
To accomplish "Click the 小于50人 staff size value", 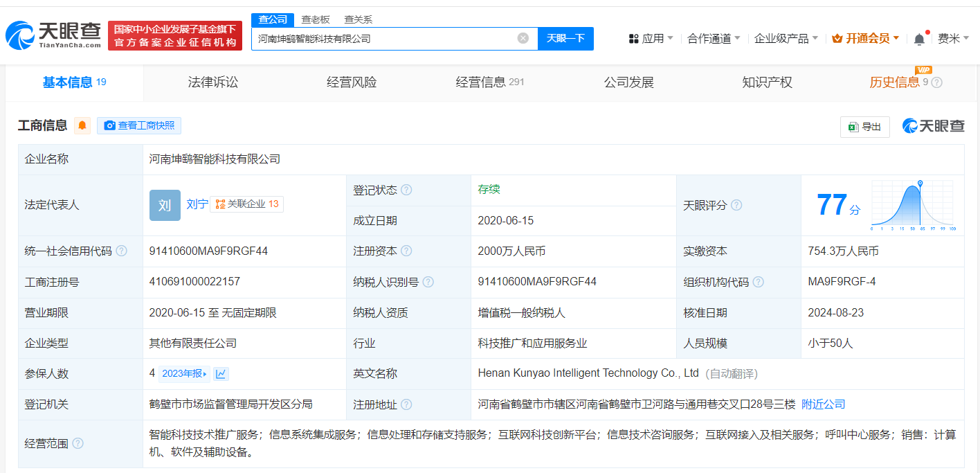I will pos(831,343).
